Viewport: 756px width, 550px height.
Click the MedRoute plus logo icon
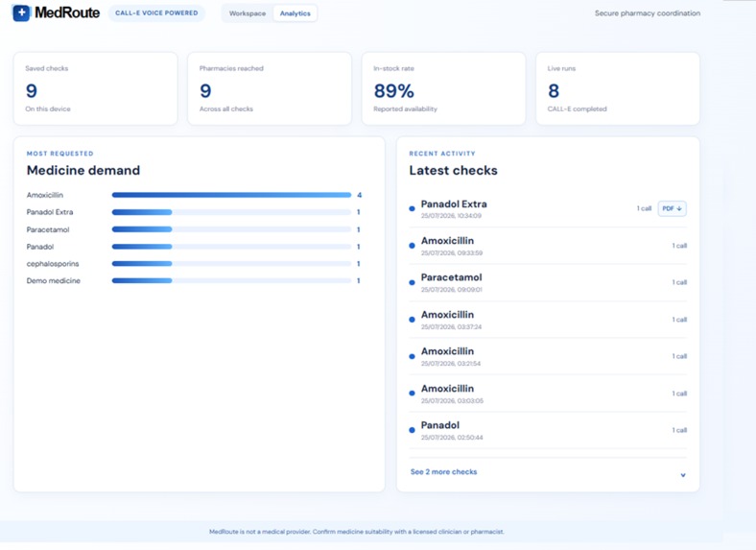point(21,13)
